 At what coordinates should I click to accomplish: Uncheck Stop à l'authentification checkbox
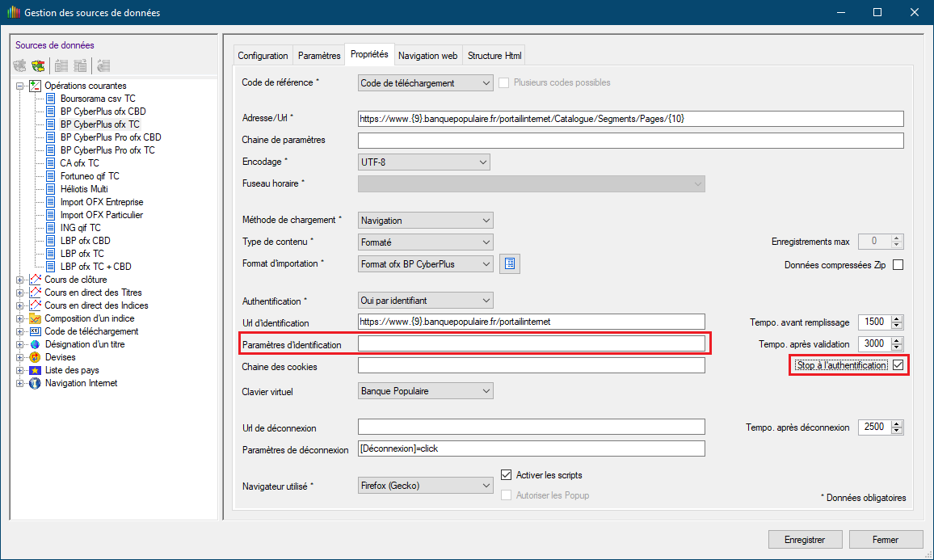coord(898,365)
